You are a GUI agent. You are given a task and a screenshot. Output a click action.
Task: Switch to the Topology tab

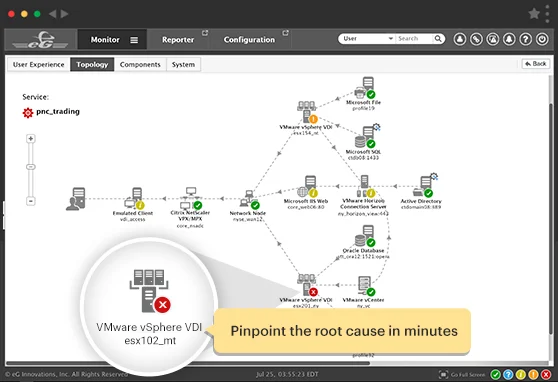(x=92, y=64)
